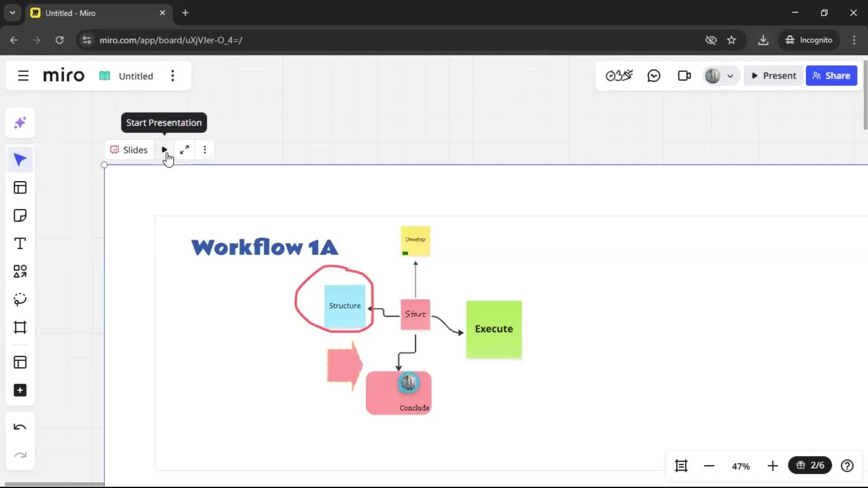868x488 pixels.
Task: Click the horizontal scrollbar at bottom
Action: click(x=54, y=484)
